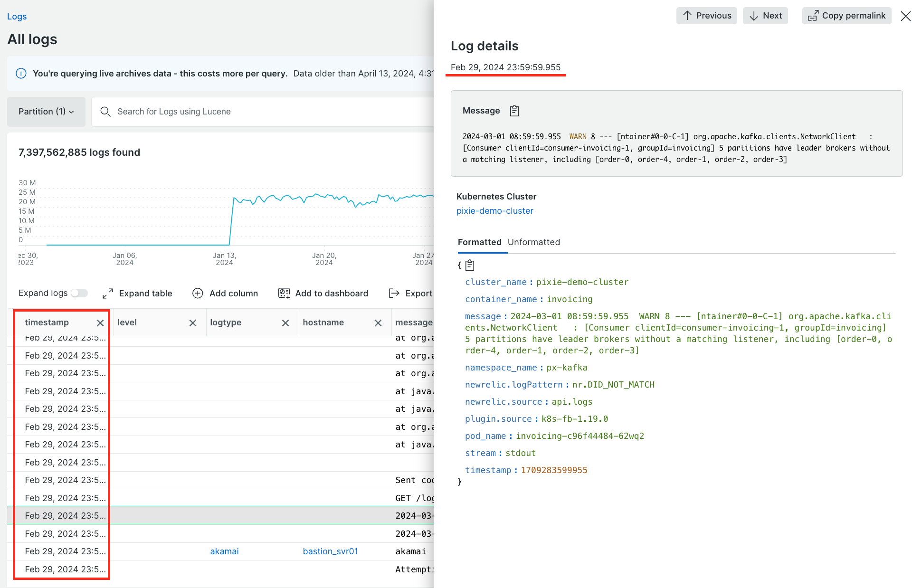
Task: Click the Add column plus icon
Action: [x=198, y=293]
